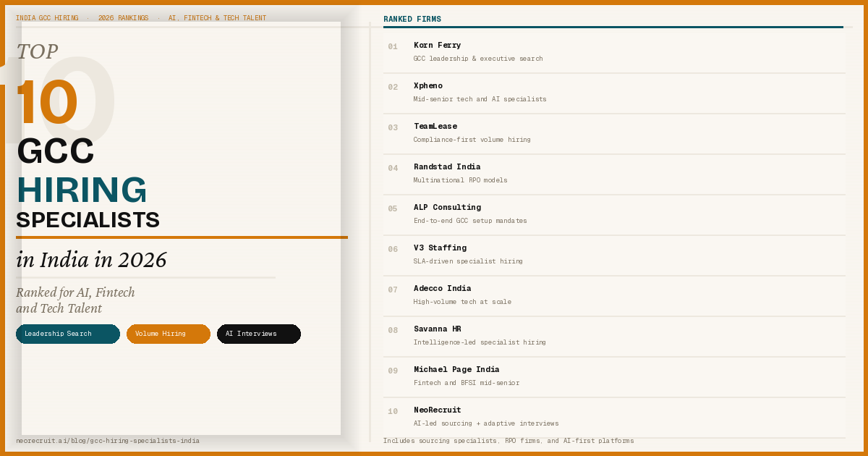Click the rank number 10 in list
This screenshot has width=868, height=456.
pos(393,412)
